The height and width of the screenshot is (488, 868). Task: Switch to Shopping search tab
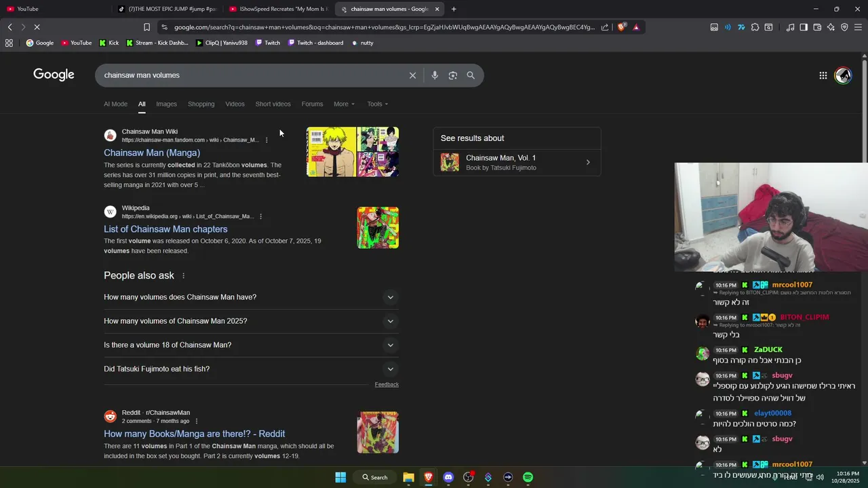[201, 104]
